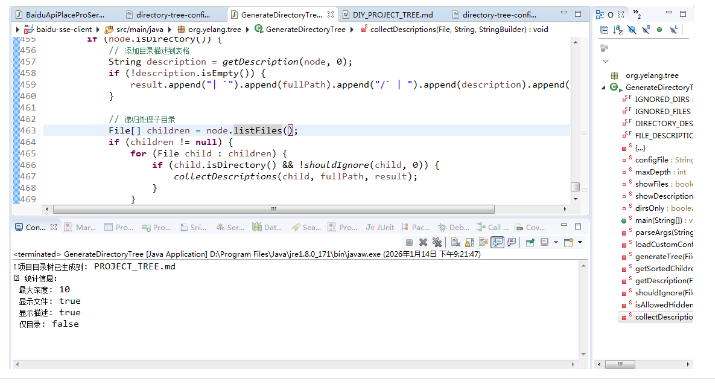Click the Display Selected Console icon

544,243
